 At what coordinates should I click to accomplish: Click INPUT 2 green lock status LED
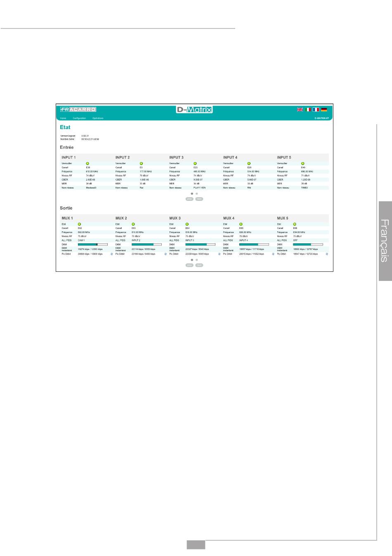point(141,164)
